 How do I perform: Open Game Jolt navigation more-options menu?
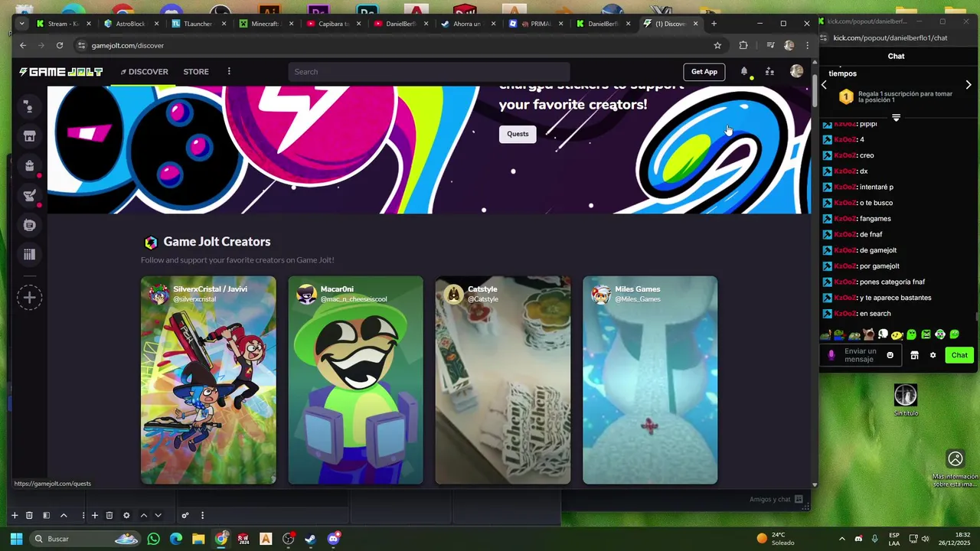(229, 72)
